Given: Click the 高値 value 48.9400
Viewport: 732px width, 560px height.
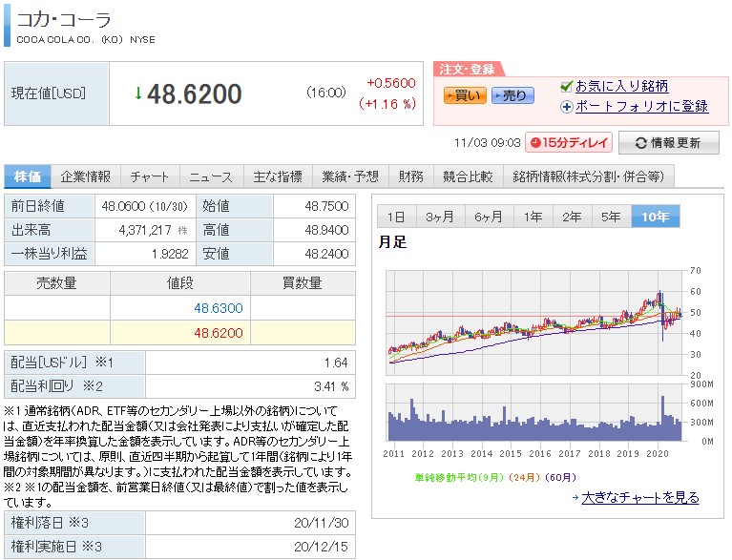Looking at the screenshot, I should tap(326, 230).
